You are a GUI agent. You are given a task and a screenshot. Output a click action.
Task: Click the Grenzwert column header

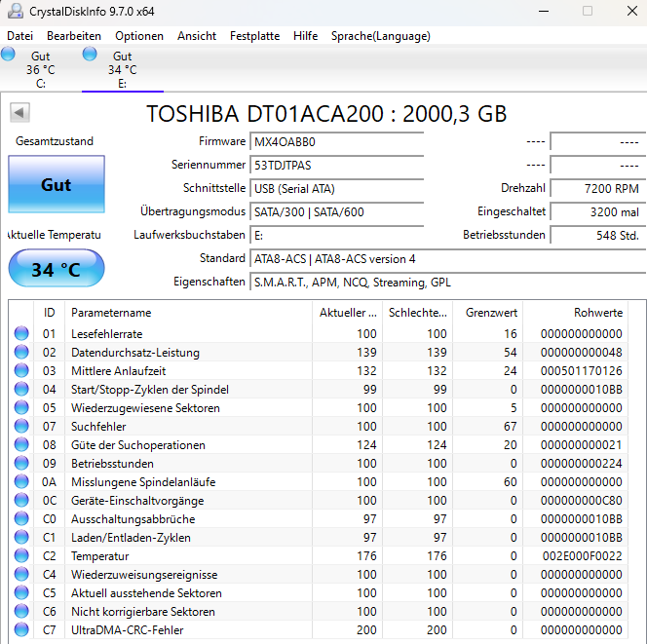pos(488,313)
